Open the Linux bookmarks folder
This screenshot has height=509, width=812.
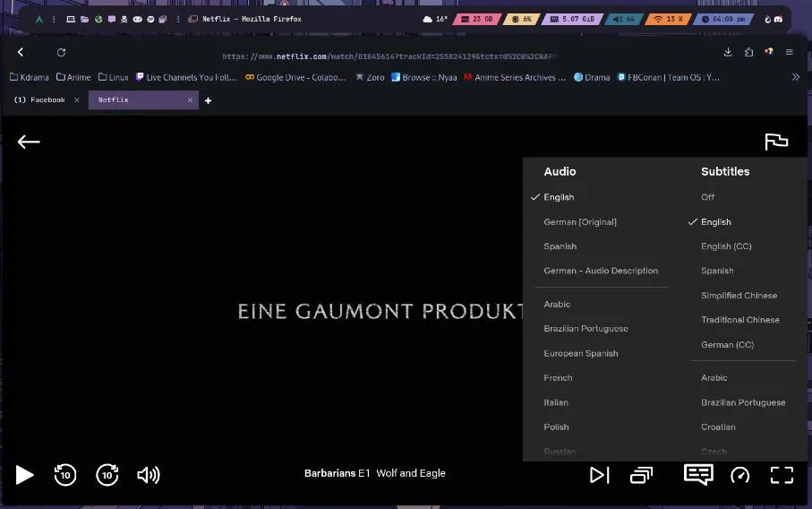114,77
